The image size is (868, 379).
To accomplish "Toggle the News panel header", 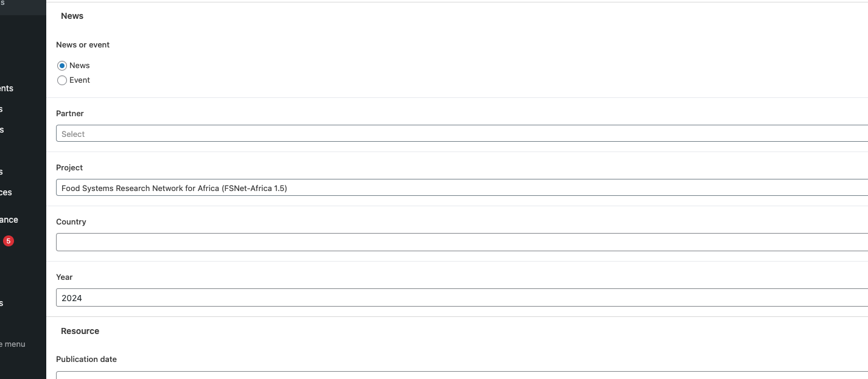I will coord(72,16).
